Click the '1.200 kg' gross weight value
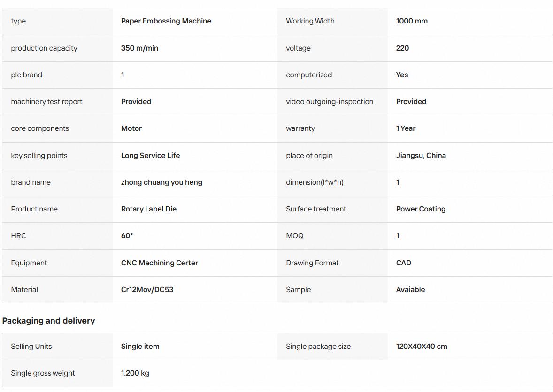 coord(135,373)
